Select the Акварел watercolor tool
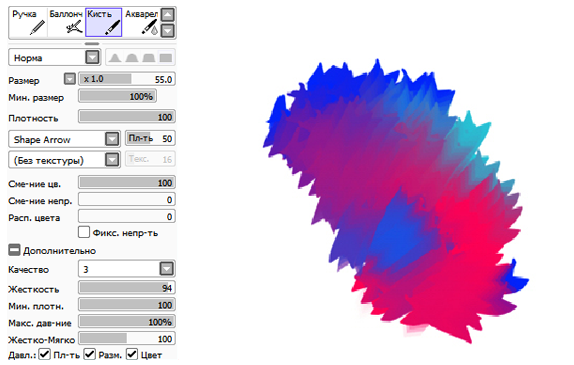This screenshot has height=365, width=574. click(x=142, y=23)
